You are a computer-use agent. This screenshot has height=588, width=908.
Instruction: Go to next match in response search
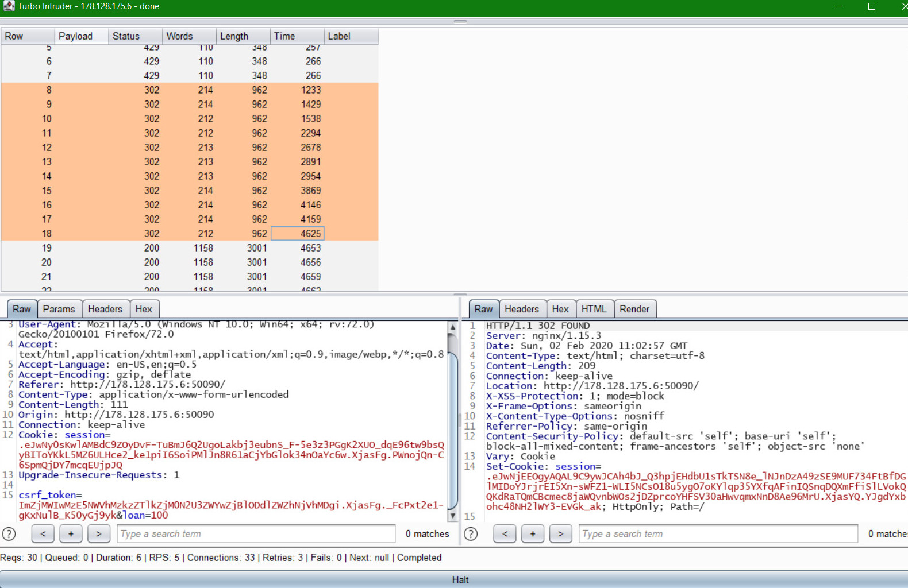point(560,534)
